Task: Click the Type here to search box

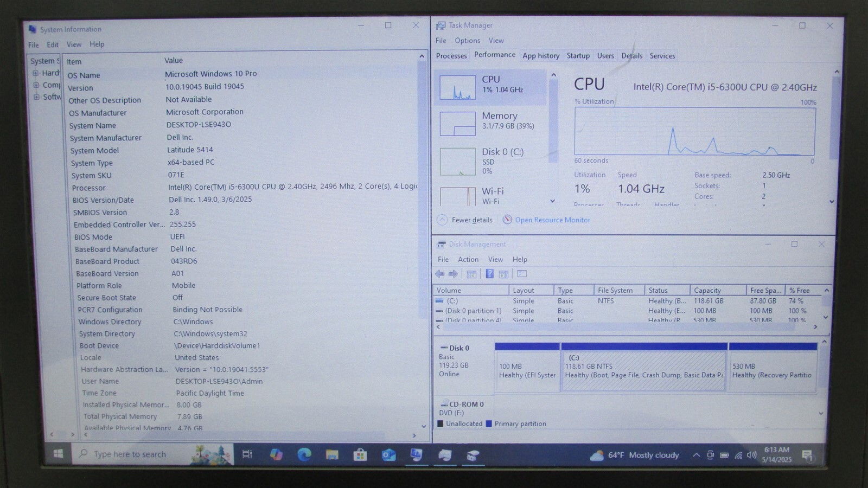Action: tap(152, 454)
